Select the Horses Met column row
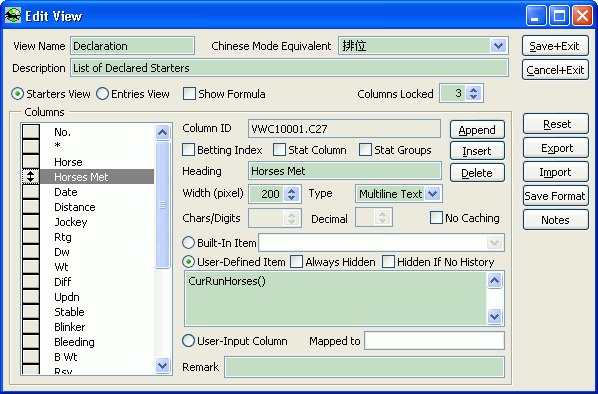This screenshot has height=394, width=598. tap(97, 177)
